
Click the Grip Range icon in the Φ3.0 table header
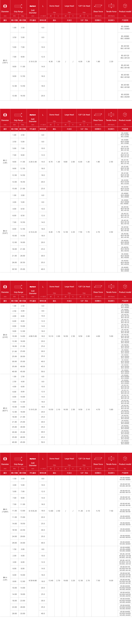[18, 6]
